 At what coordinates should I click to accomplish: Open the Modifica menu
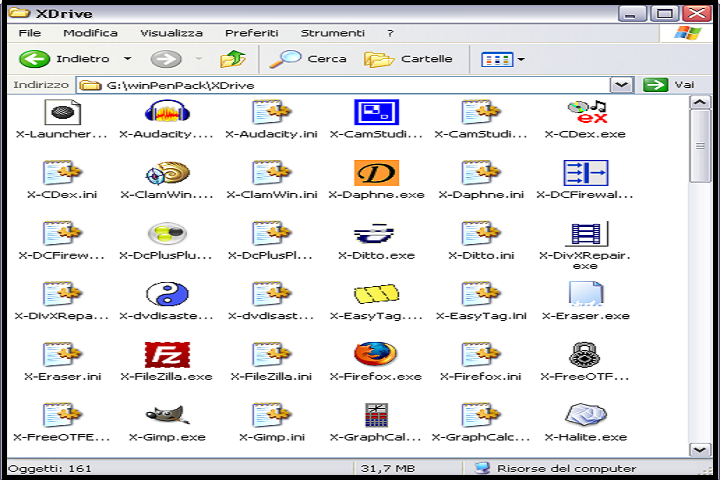coord(90,33)
